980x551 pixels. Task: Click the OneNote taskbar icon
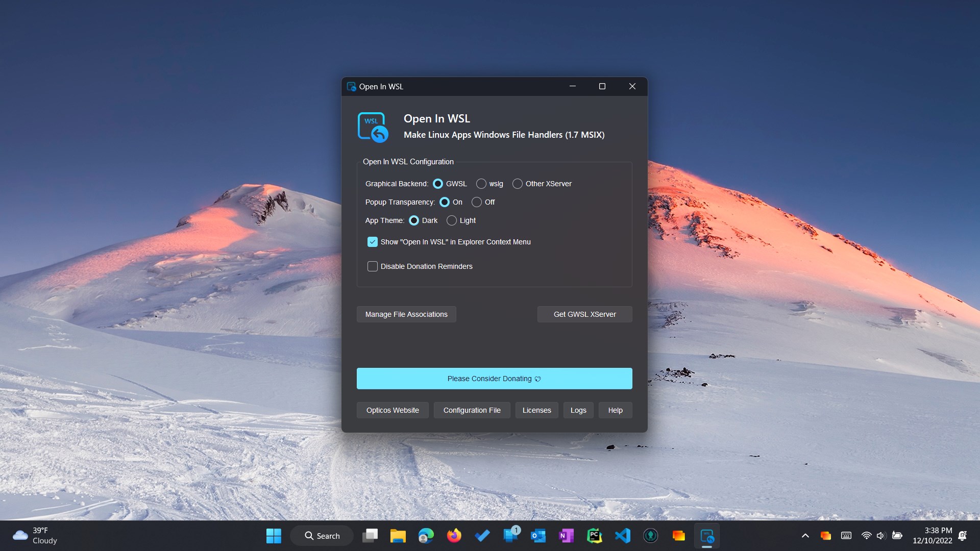pyautogui.click(x=566, y=536)
